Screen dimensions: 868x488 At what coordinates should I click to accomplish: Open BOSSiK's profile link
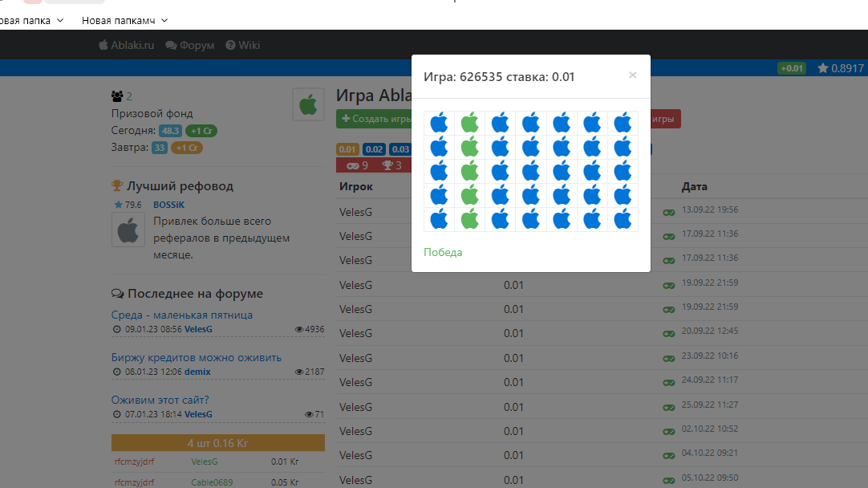point(168,205)
